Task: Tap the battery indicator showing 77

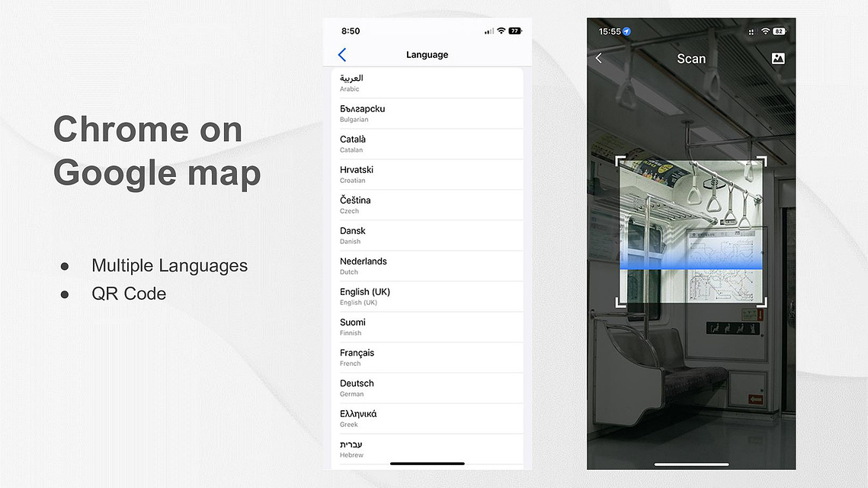Action: pyautogui.click(x=515, y=31)
